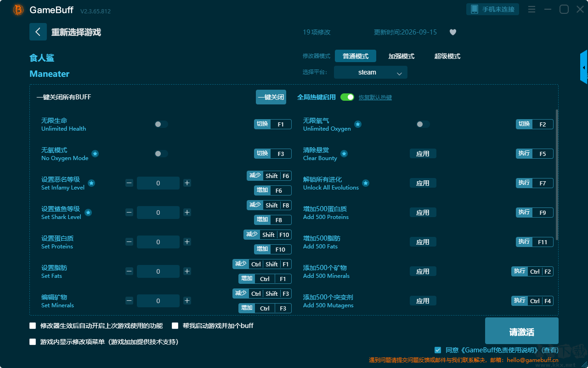The height and width of the screenshot is (368, 588).
Task: Check 游戏内显示修改项菜单 checkbox
Action: point(33,342)
